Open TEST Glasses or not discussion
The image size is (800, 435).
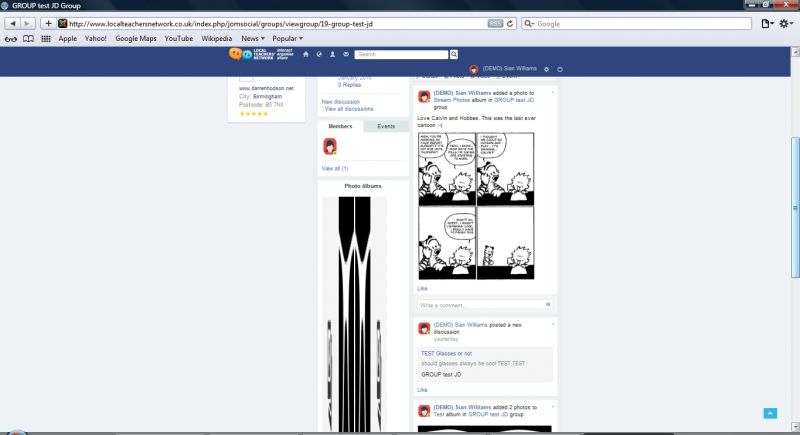coord(446,353)
